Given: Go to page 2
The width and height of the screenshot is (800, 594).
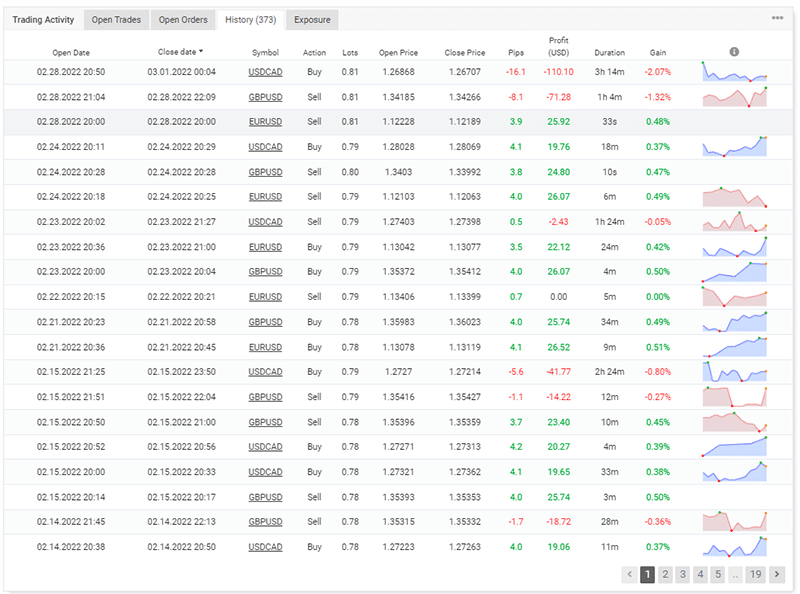Looking at the screenshot, I should pos(665,574).
